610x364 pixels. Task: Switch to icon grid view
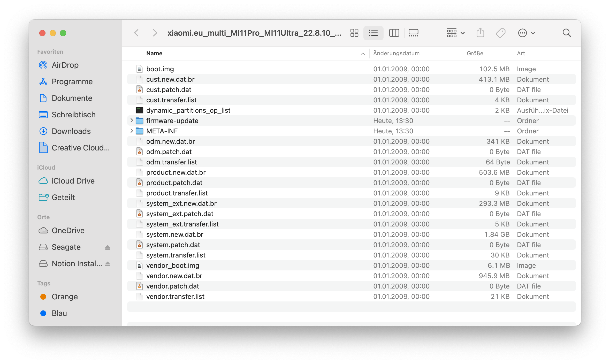354,33
